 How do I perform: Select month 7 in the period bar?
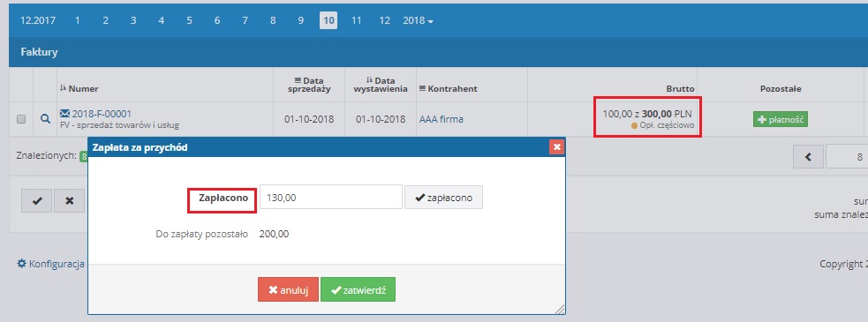click(245, 20)
